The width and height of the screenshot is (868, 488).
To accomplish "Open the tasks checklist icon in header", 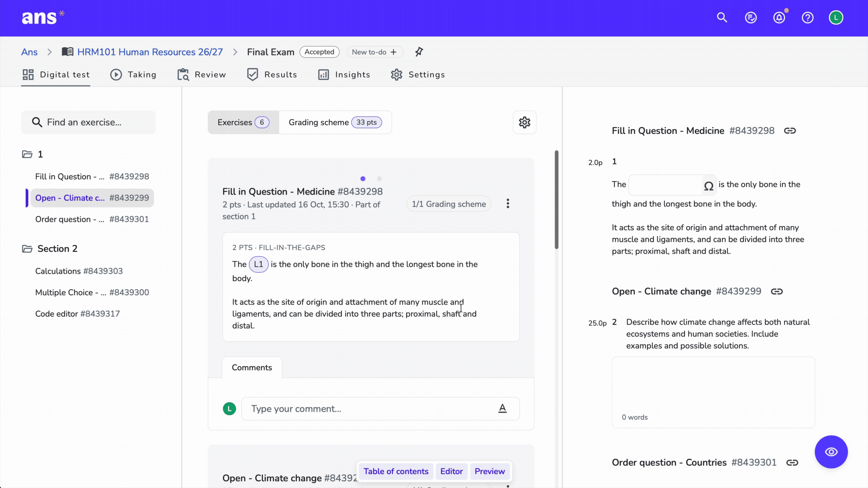I will tap(751, 17).
